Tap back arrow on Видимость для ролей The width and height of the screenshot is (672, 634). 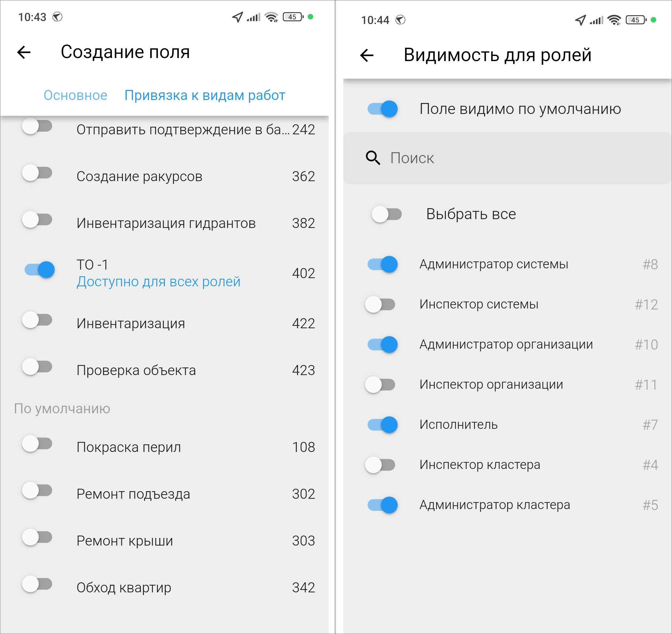tap(367, 55)
